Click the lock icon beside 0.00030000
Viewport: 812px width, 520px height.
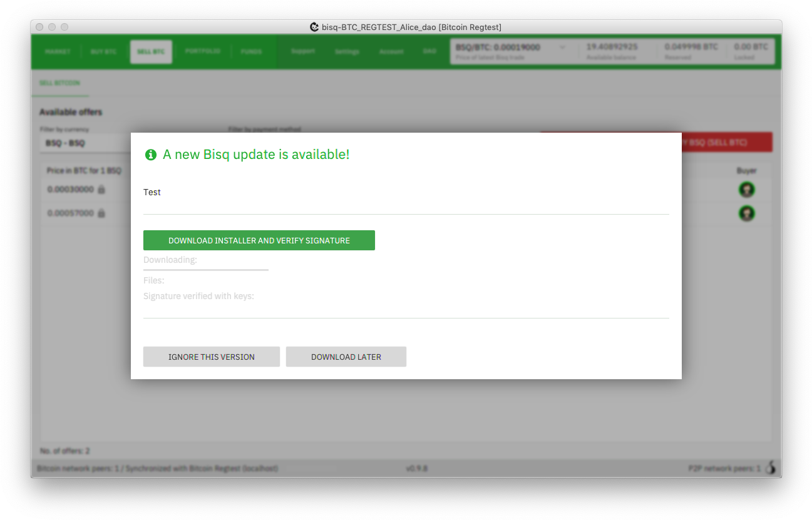101,190
